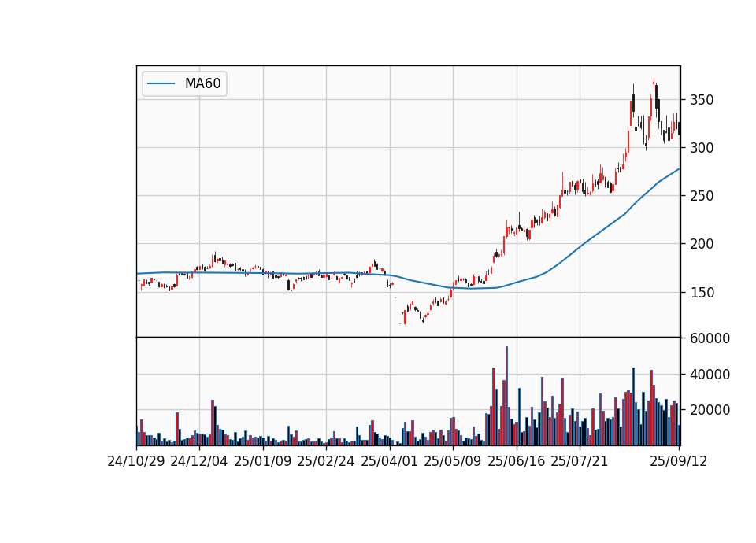The width and height of the screenshot is (756, 543).
Task: Click the 24/10/29 date label
Action: coord(136,461)
